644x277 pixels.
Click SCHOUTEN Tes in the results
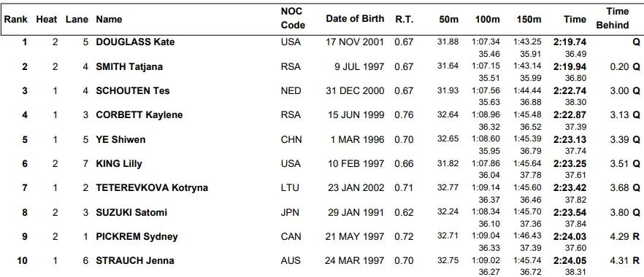(133, 90)
